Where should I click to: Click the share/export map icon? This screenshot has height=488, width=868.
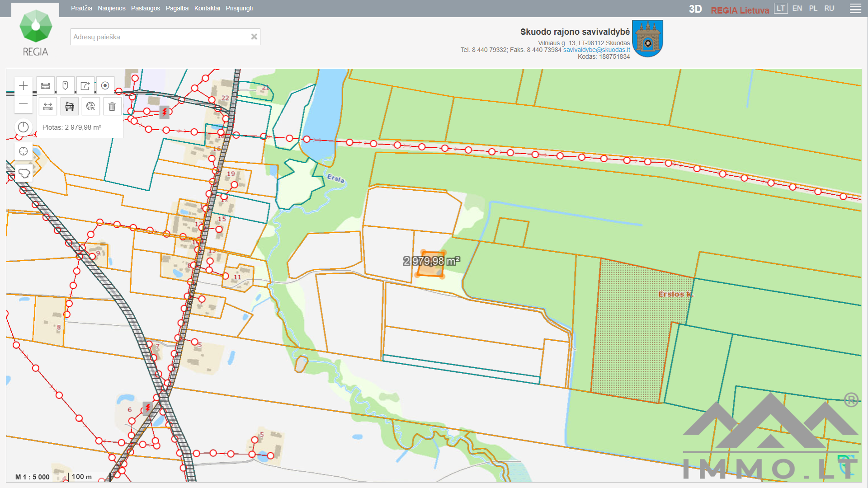click(85, 86)
